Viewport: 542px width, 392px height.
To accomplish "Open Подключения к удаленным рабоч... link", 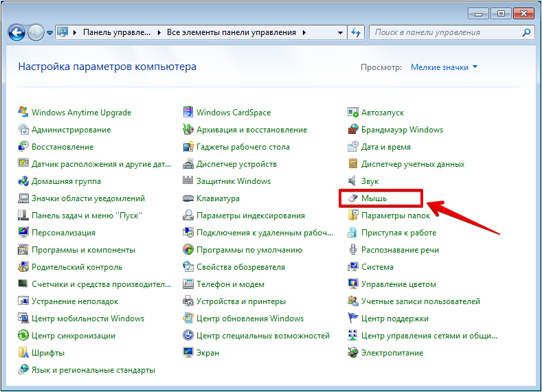I will pos(264,233).
